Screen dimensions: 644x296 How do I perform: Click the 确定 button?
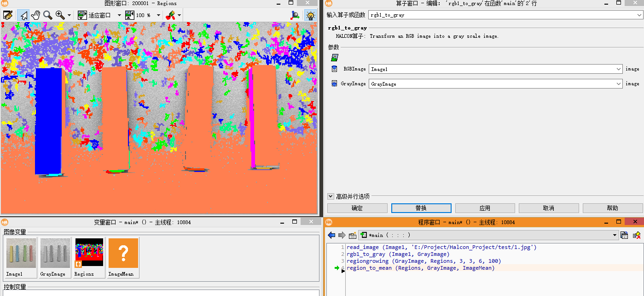coord(357,208)
